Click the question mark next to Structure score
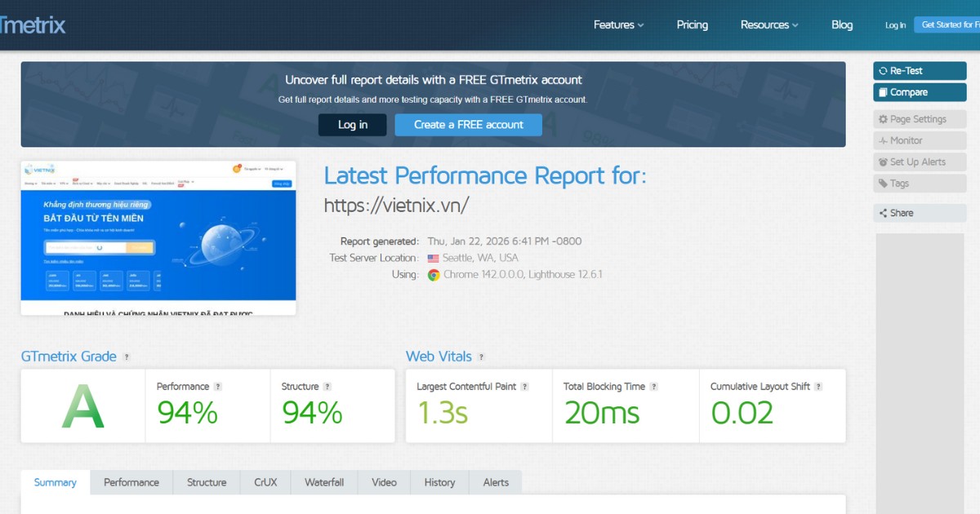Viewport: 980px width, 514px height. [327, 387]
